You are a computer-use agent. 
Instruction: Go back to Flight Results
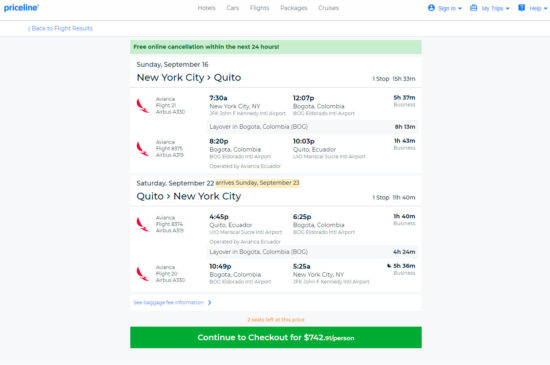tap(60, 28)
